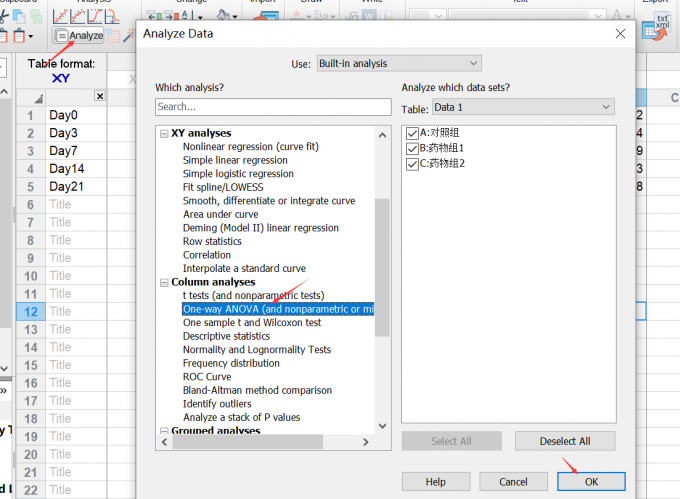Click the small x button above row titles
This screenshot has height=499, width=680.
[100, 96]
